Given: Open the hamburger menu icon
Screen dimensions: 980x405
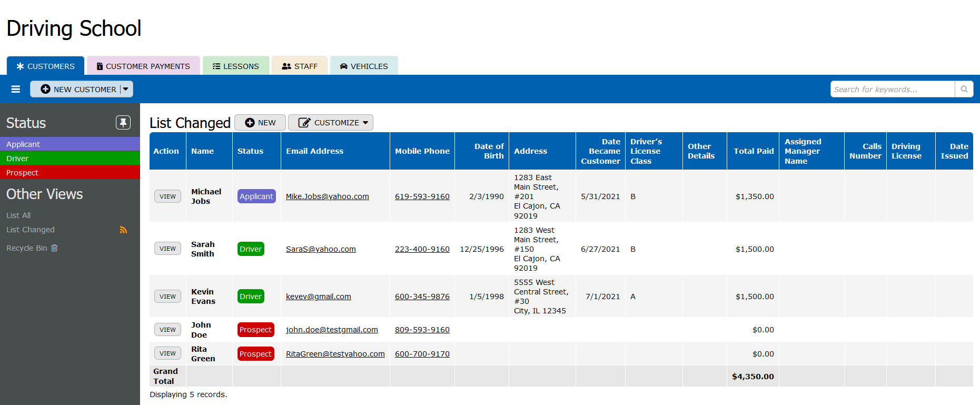Looking at the screenshot, I should (16, 90).
